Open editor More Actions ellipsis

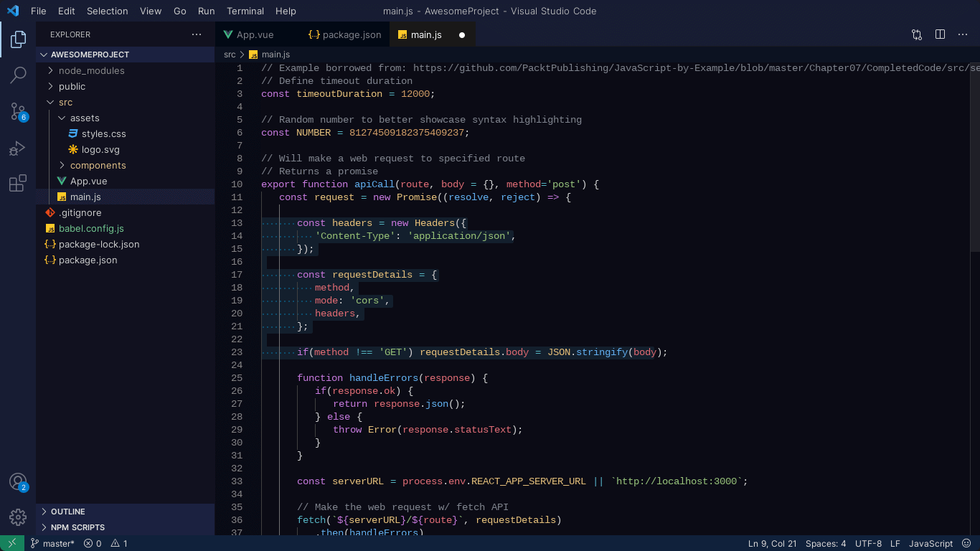[963, 34]
